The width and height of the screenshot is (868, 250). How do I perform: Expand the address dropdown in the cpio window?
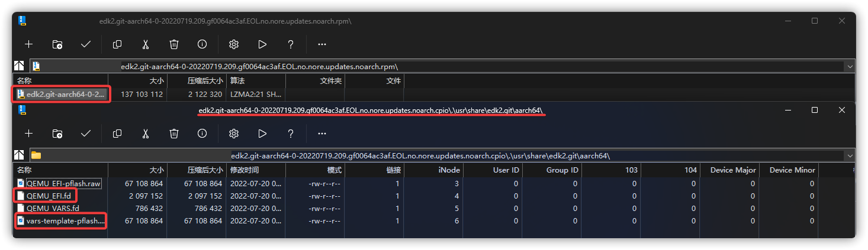(850, 155)
